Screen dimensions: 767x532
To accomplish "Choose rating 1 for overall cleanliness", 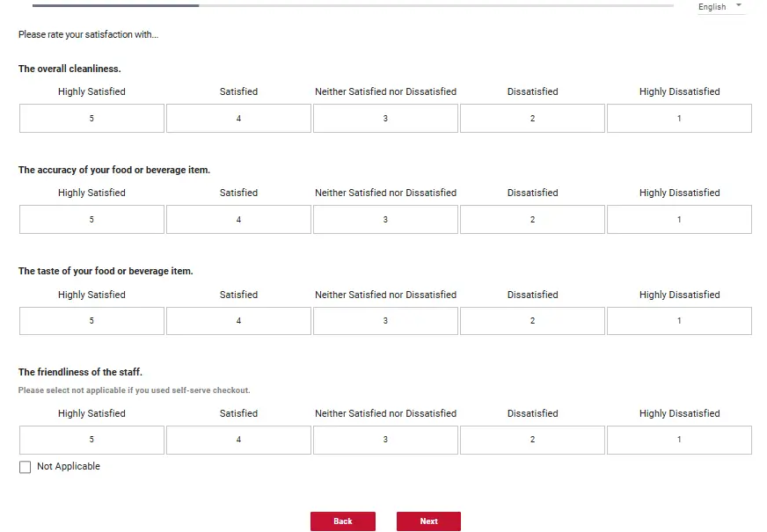I will click(679, 119).
